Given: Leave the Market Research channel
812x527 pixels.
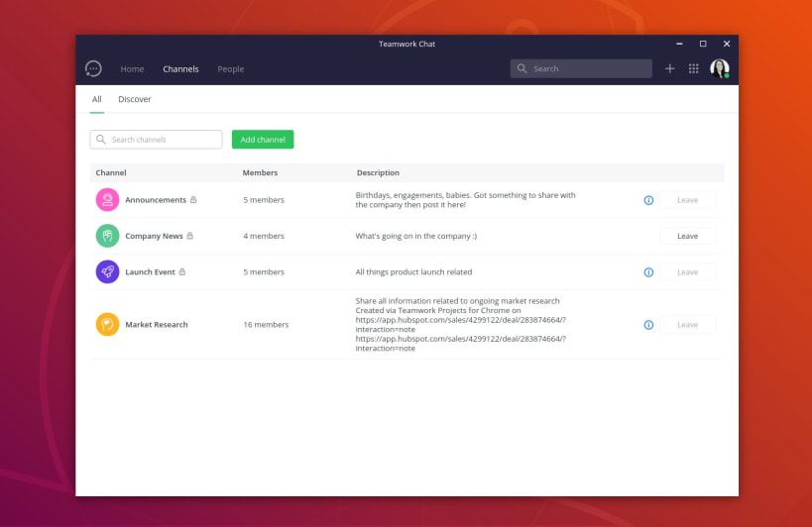Looking at the screenshot, I should pos(688,325).
